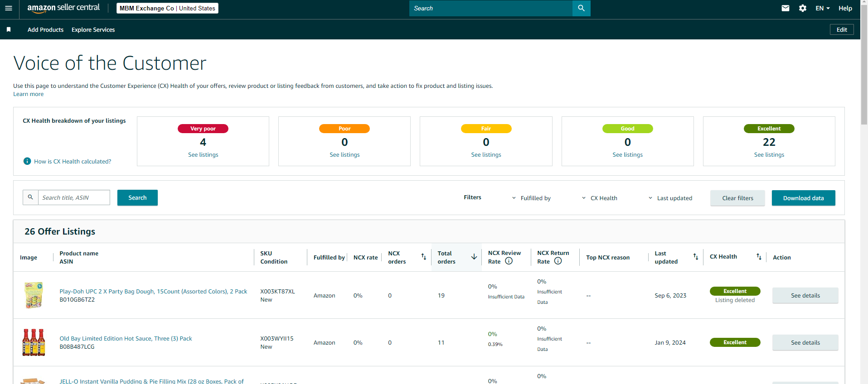Sort by CX Health arrows
This screenshot has width=868, height=384.
pos(759,257)
